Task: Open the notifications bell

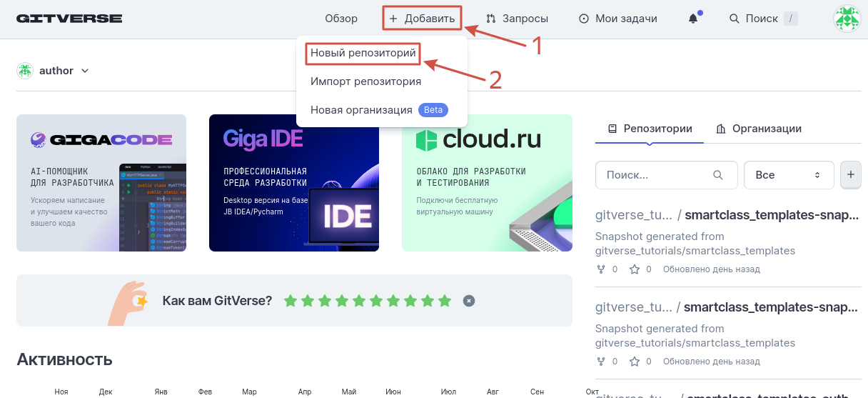Action: [693, 19]
